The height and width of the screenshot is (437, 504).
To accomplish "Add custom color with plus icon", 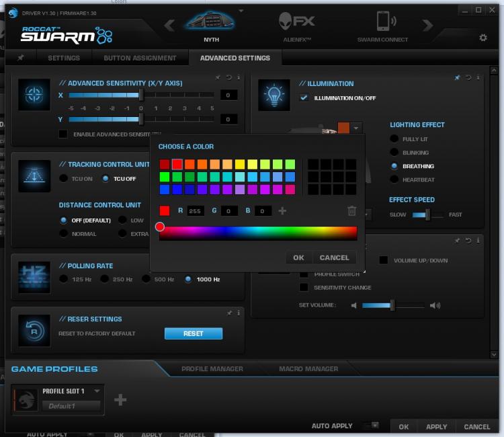I will [282, 211].
